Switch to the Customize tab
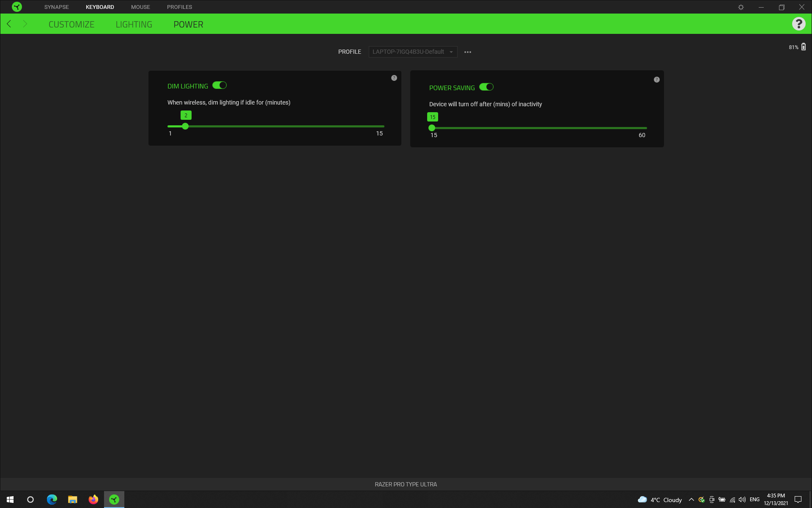The height and width of the screenshot is (508, 812). point(71,25)
